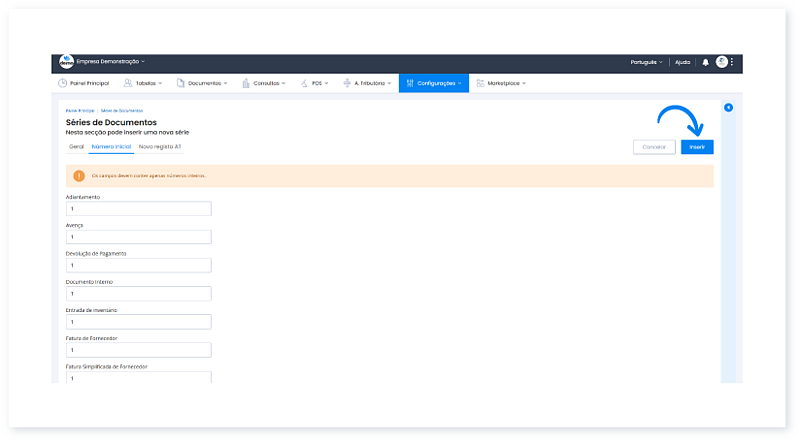
Task: Click the Ajuda link
Action: coord(683,62)
